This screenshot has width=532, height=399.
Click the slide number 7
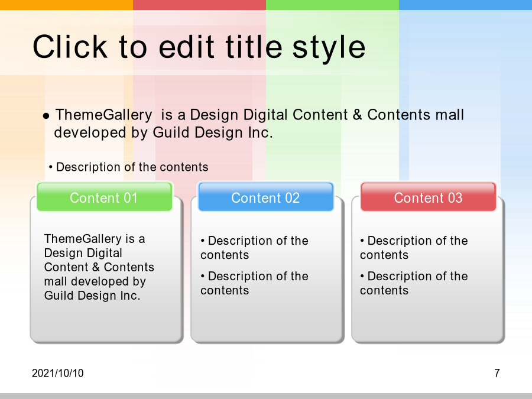coord(497,373)
